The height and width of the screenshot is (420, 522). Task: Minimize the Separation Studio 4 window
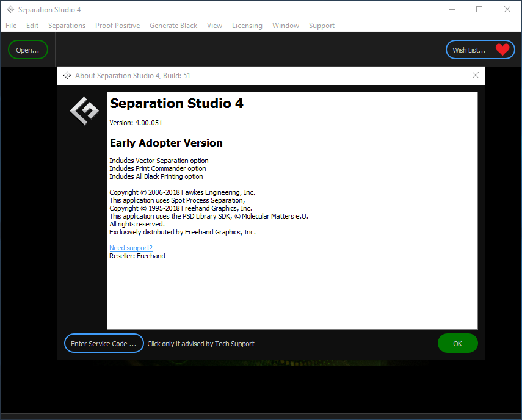452,9
